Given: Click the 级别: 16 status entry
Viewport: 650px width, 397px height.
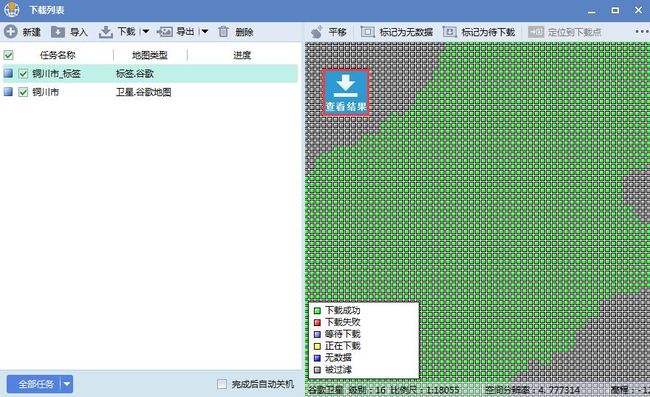Looking at the screenshot, I should click(367, 390).
